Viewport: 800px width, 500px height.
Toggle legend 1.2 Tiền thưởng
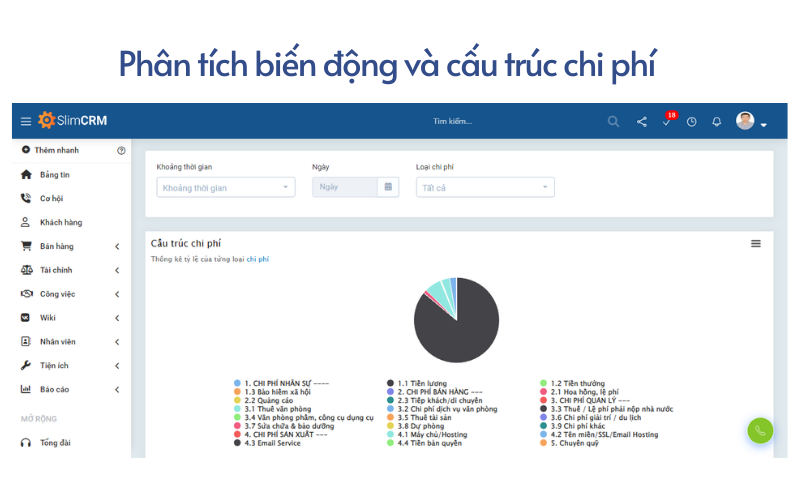coord(572,383)
